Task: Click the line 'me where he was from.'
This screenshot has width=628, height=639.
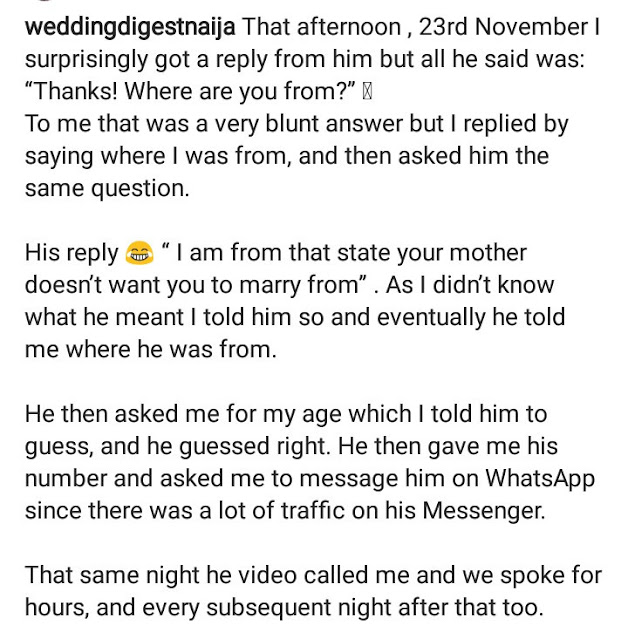Action: point(151,349)
